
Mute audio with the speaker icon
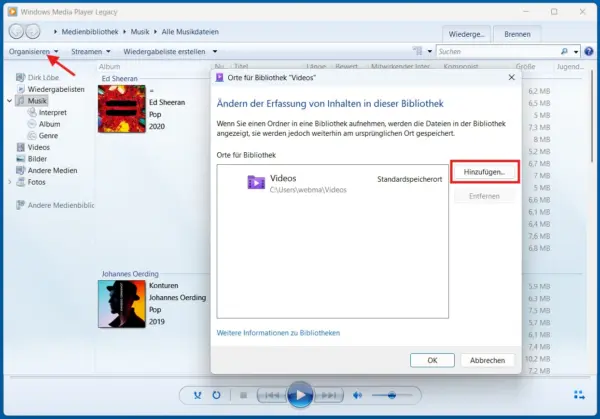(x=357, y=395)
